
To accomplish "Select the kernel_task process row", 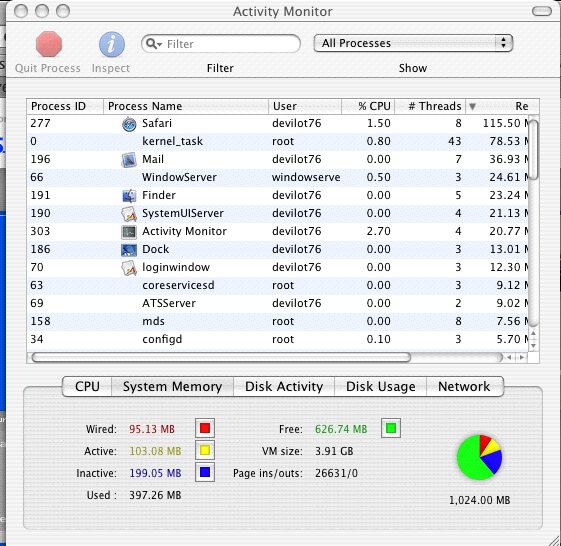I will tap(277, 142).
